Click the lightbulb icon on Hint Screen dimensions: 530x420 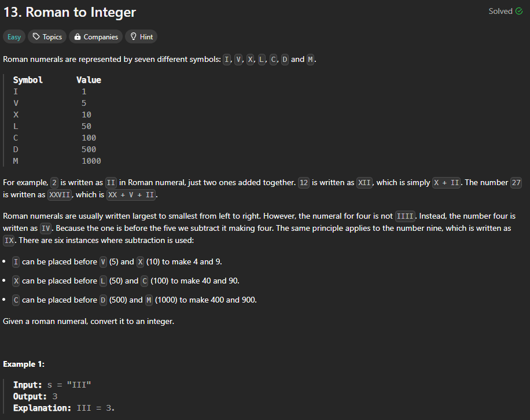pyautogui.click(x=133, y=37)
